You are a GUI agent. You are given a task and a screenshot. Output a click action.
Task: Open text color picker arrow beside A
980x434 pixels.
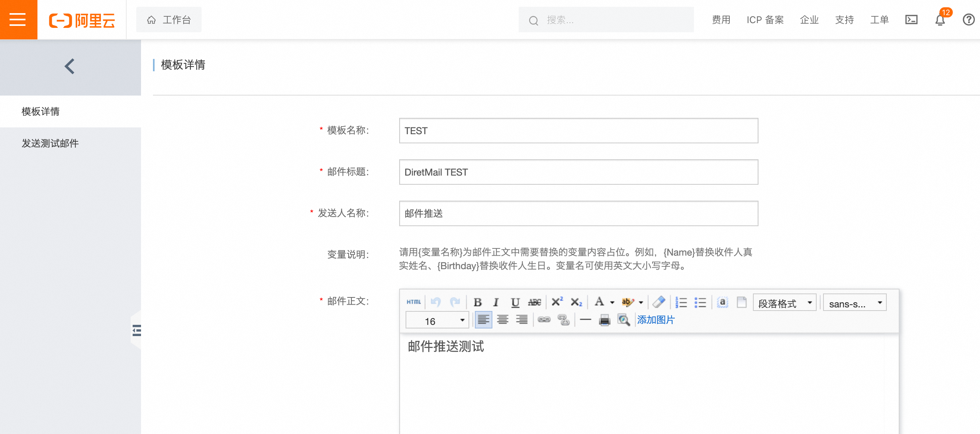[612, 303]
